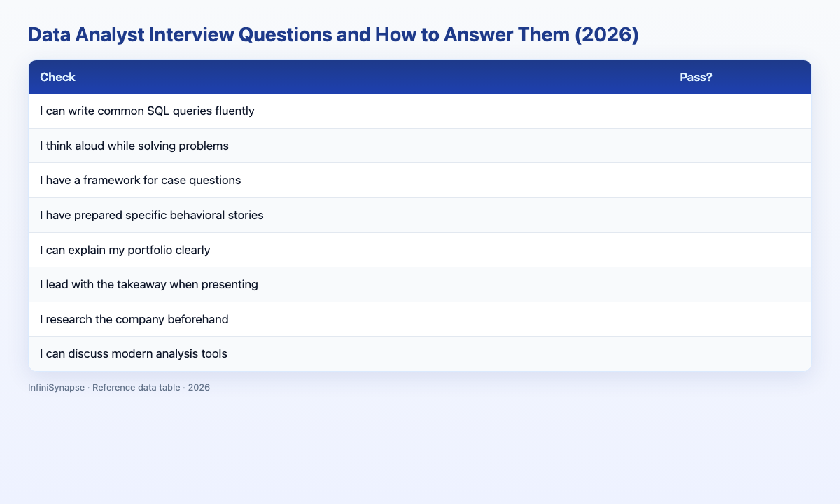Select the 'prepared specific behavioral stories' row
This screenshot has width=840, height=504.
point(420,215)
